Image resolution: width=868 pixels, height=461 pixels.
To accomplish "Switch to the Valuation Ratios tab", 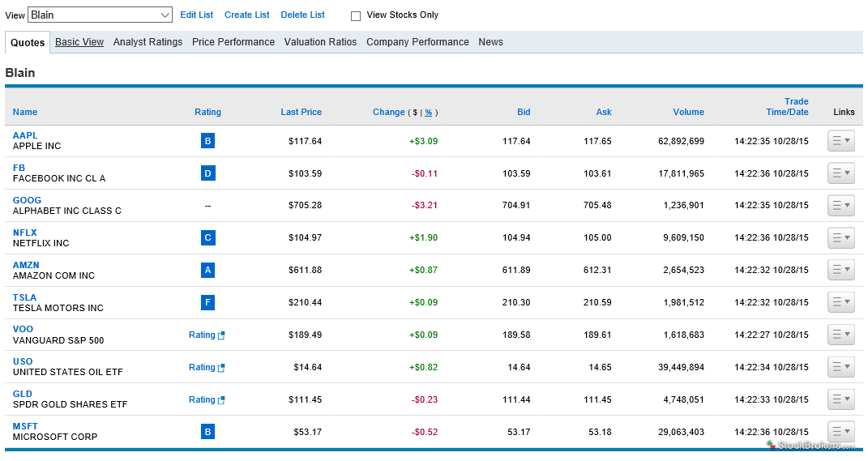I will tap(320, 42).
